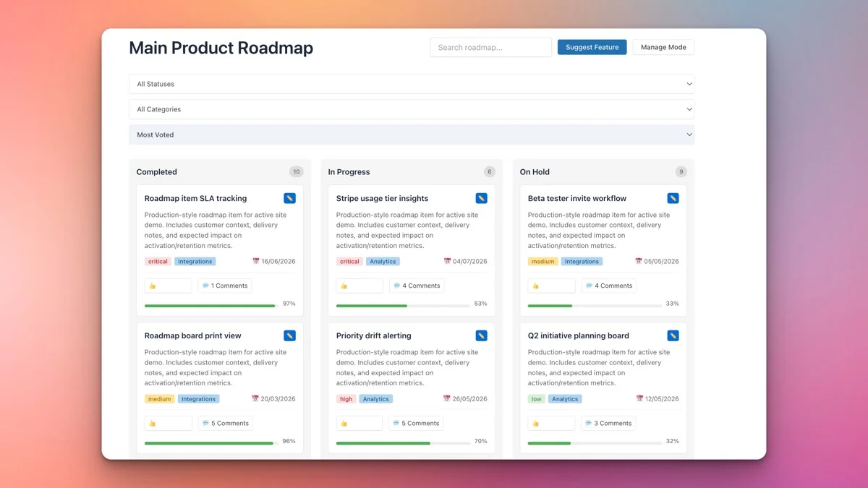Image resolution: width=868 pixels, height=488 pixels.
Task: Upvote Roadmap item SLA tracking with thumbs-up icon
Action: [153, 285]
